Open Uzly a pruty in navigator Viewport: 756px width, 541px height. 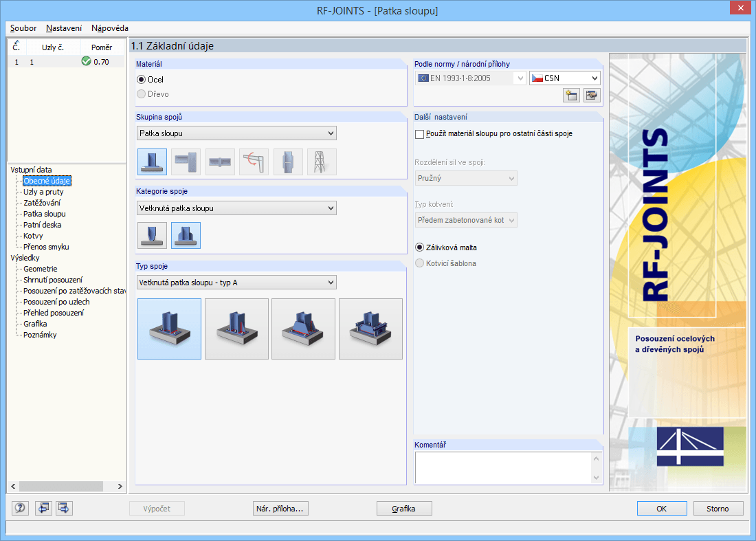pyautogui.click(x=43, y=192)
